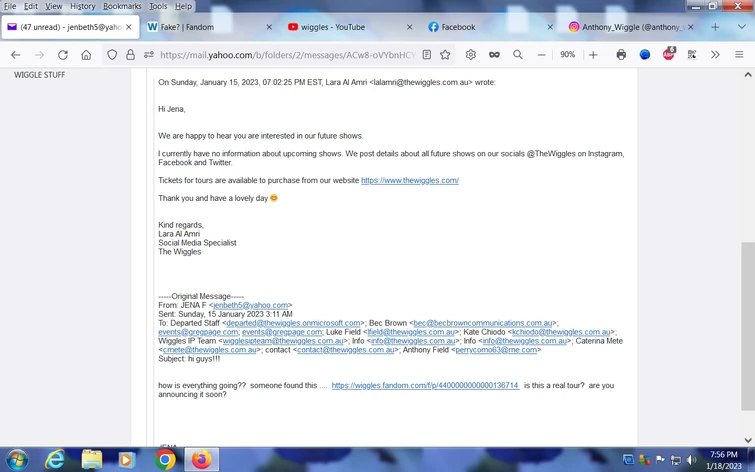Open the Firefox home page
The image size is (755, 472).
click(86, 55)
